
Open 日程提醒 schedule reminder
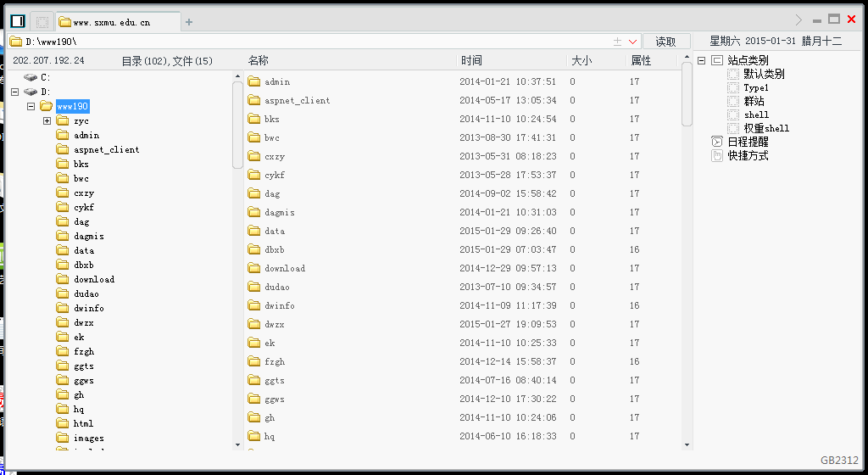748,142
